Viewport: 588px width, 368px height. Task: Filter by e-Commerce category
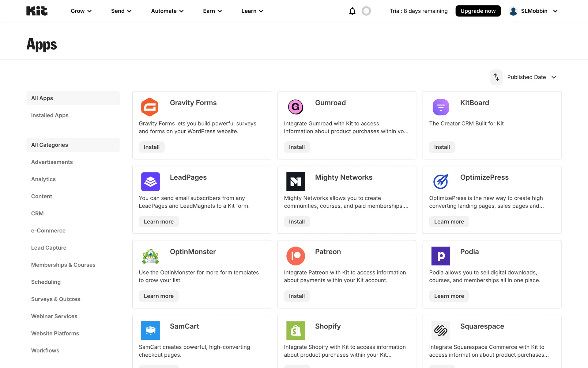pyautogui.click(x=48, y=231)
